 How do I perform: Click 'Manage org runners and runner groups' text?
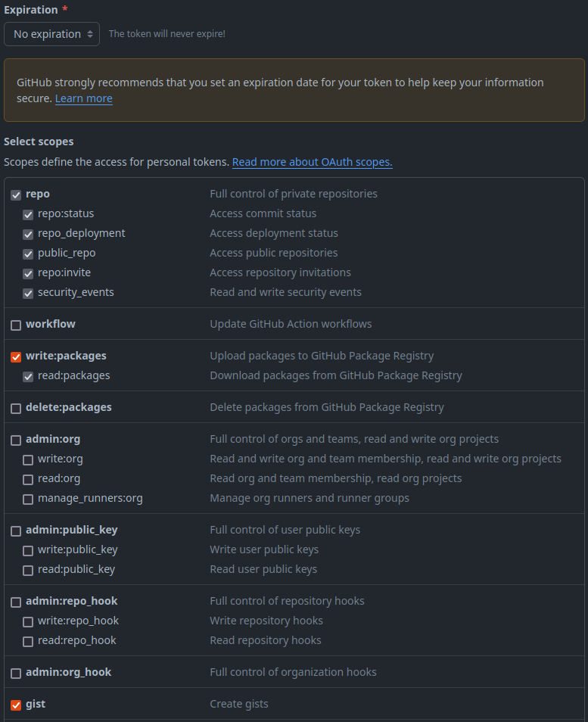click(310, 498)
